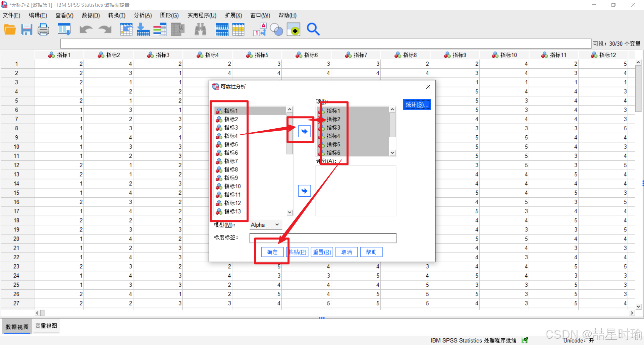This screenshot has height=345, width=644.
Task: Click the Use Variable Sets circles icon
Action: click(x=277, y=29)
